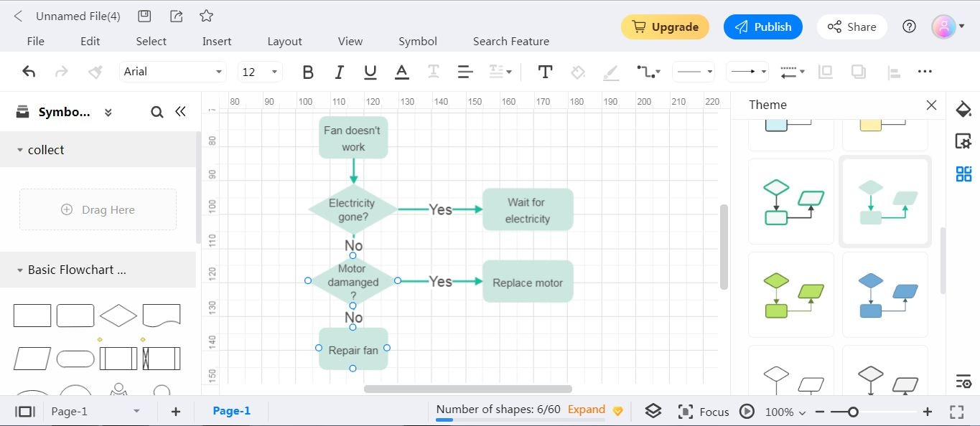Click the undo arrow
The image size is (980, 426).
point(29,71)
